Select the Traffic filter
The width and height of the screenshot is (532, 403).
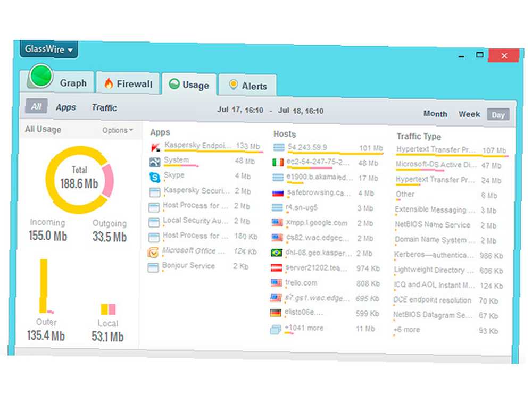click(104, 108)
